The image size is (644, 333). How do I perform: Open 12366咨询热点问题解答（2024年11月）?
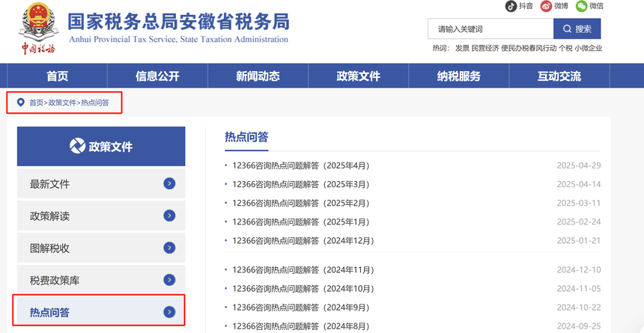point(303,269)
